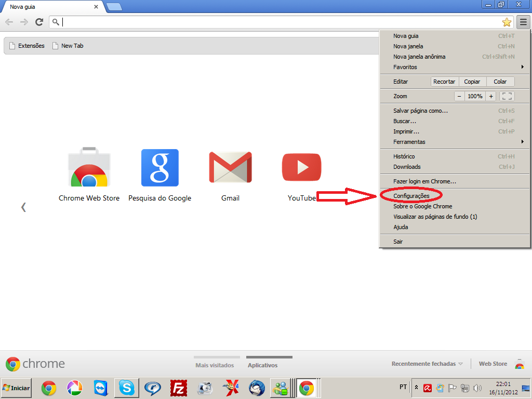
Task: Open Thunderbird from the taskbar
Action: tap(257, 388)
